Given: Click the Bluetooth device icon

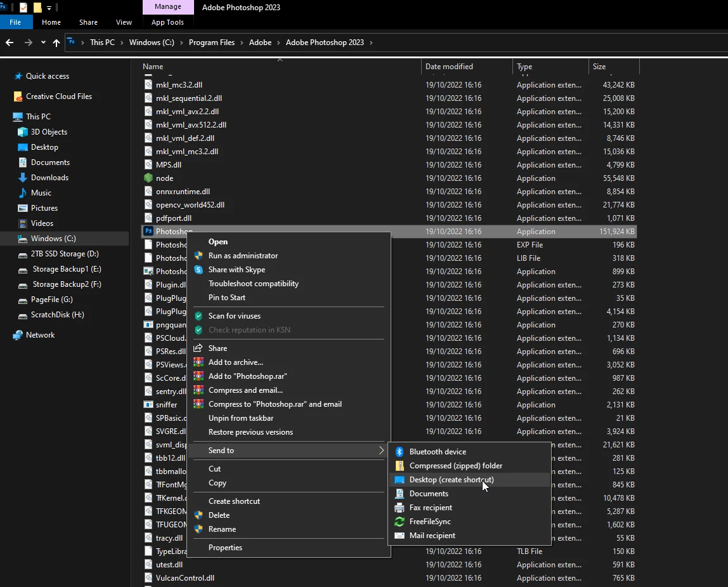Looking at the screenshot, I should [400, 452].
